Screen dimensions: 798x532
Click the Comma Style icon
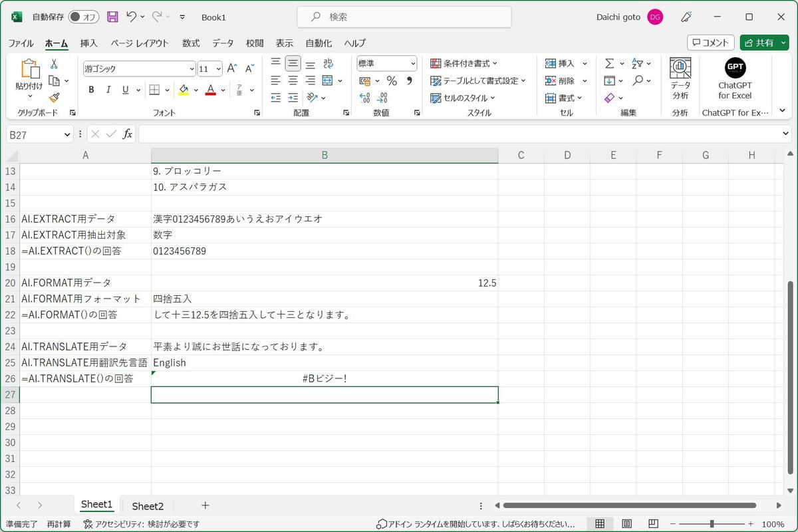[x=409, y=81]
